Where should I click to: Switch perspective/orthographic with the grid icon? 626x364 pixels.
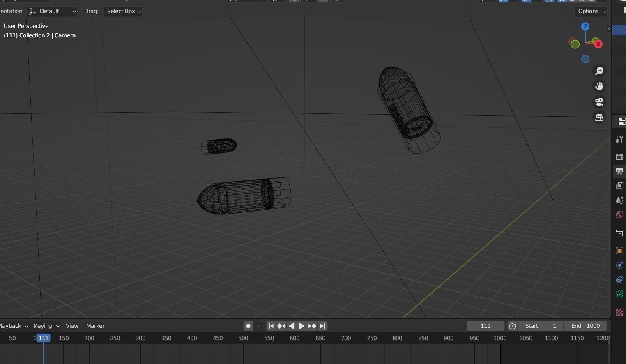599,117
